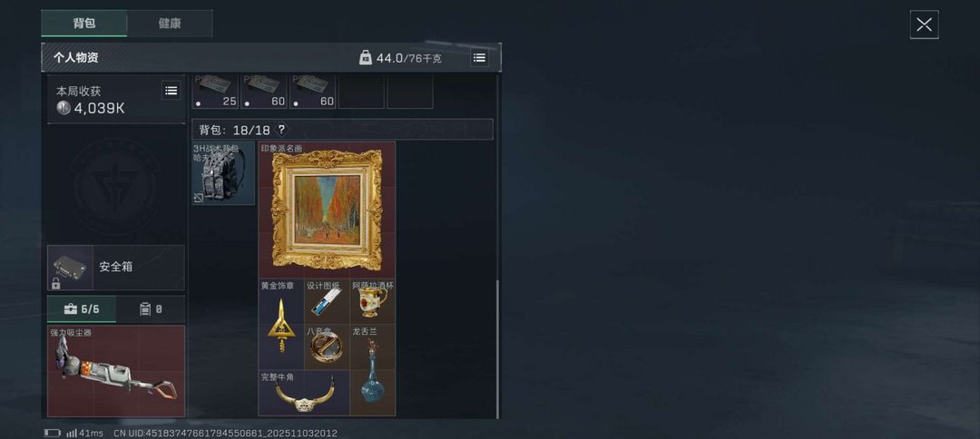980x439 pixels.
Task: Select the complete bull horn item
Action: click(x=304, y=394)
